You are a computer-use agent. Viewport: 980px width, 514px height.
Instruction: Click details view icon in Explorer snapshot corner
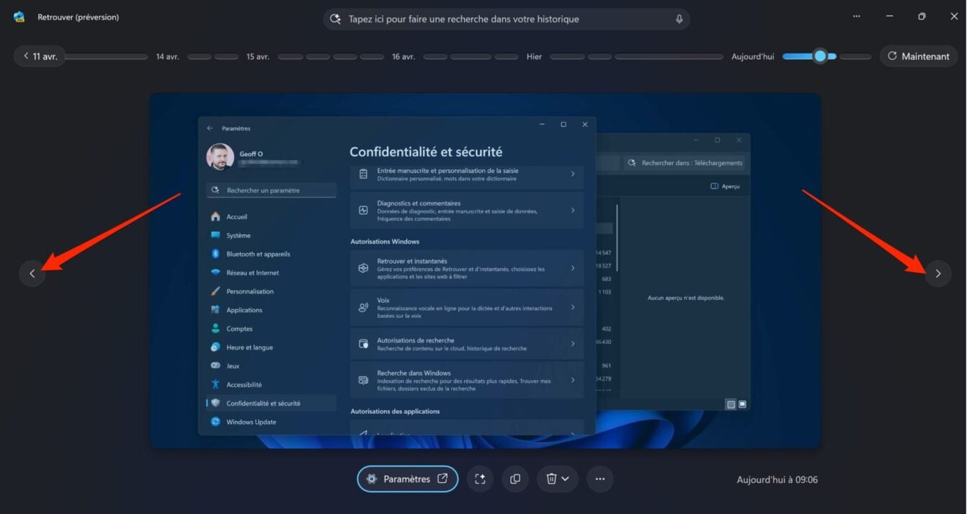tap(731, 404)
